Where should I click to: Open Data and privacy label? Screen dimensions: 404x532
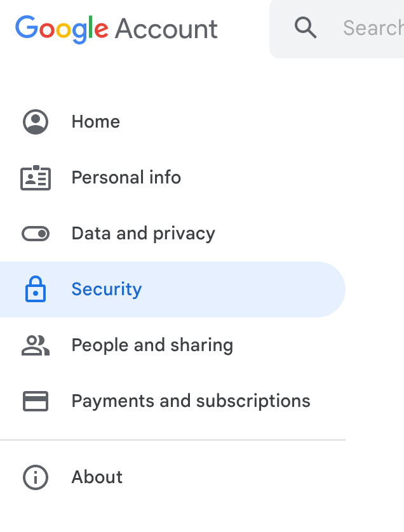143,234
